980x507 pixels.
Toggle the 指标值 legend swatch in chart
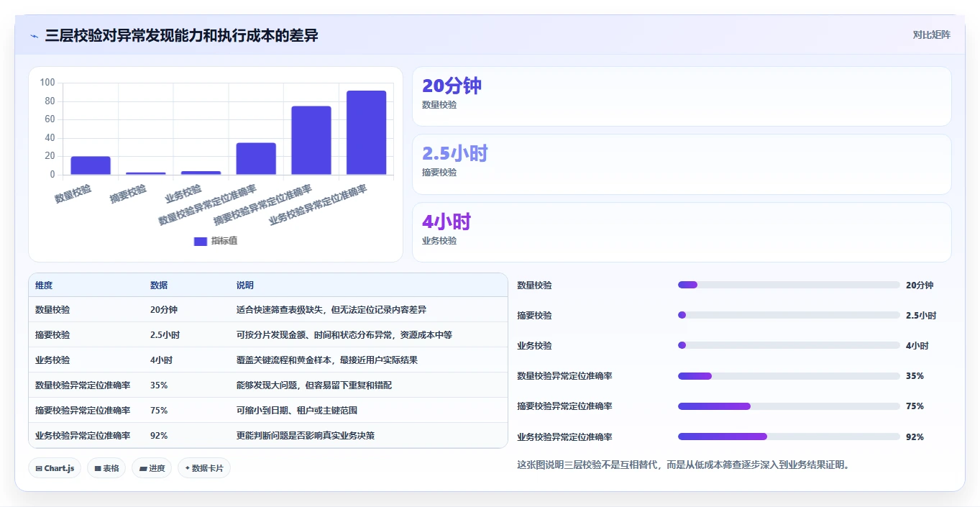click(201, 241)
